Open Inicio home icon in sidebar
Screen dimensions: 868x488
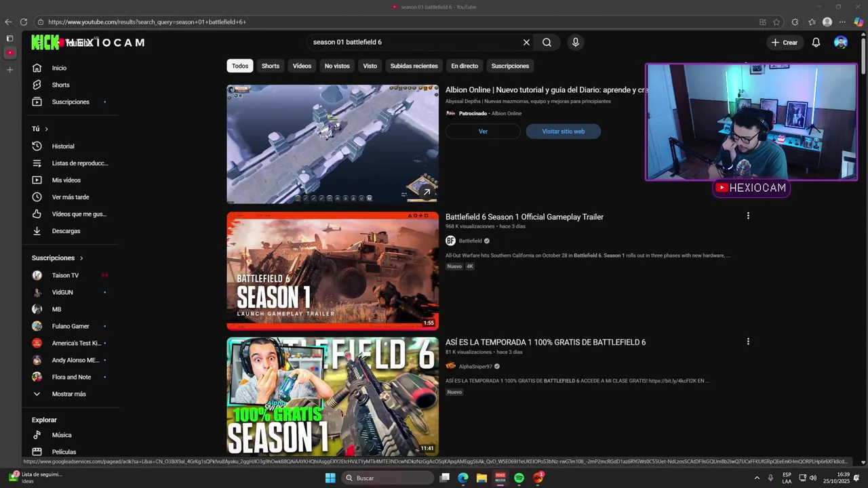37,68
